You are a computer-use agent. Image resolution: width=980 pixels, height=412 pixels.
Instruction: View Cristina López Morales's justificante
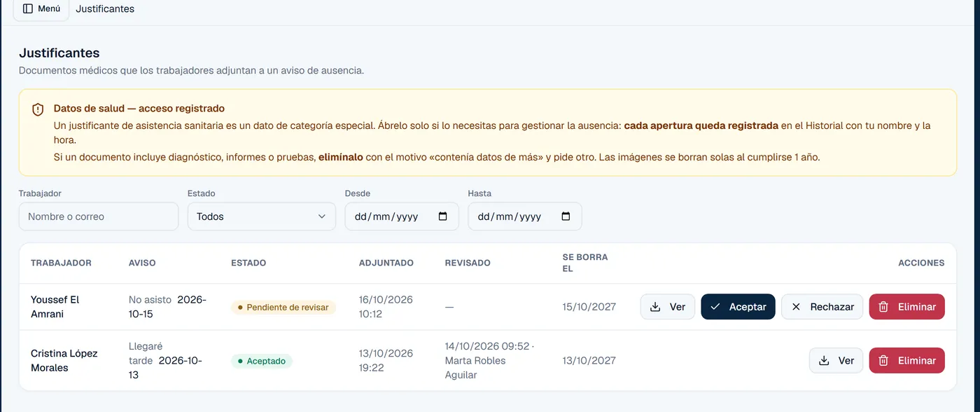click(836, 361)
